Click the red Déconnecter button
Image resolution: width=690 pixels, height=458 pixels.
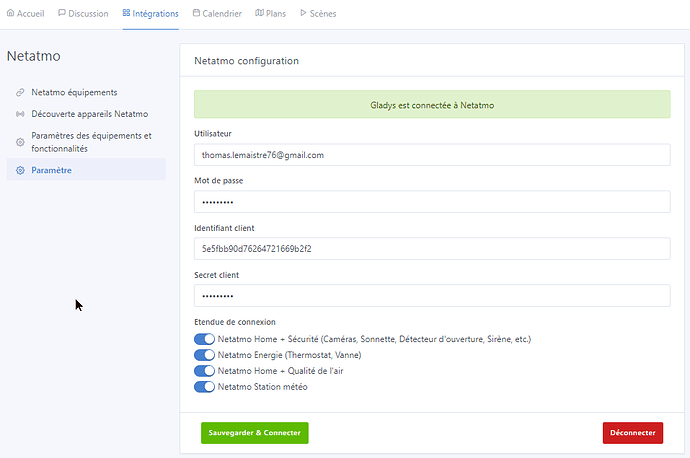point(632,433)
